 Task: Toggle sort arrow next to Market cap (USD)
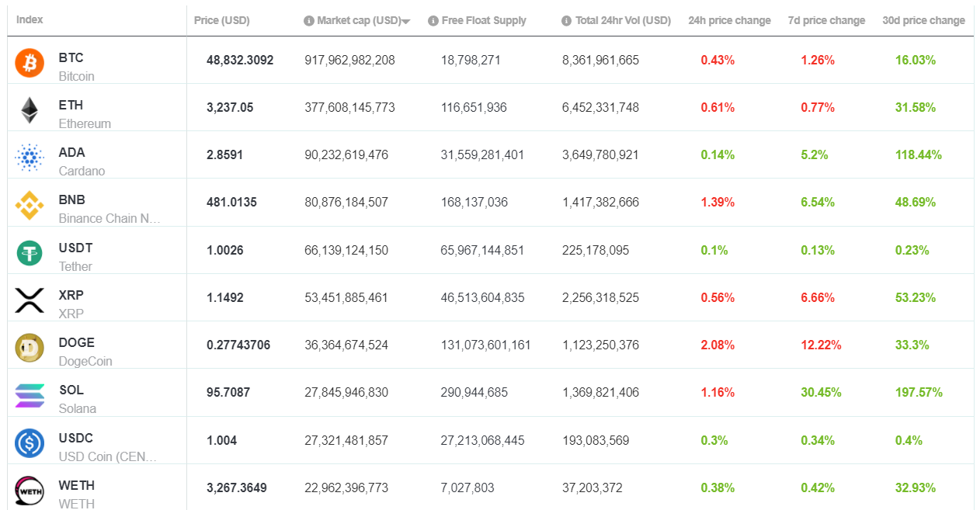406,22
